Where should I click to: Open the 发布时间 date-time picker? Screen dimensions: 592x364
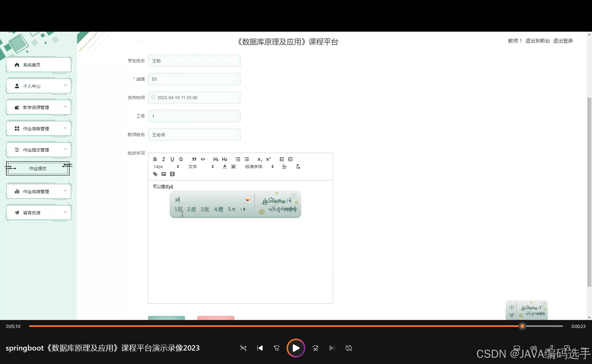pos(194,97)
